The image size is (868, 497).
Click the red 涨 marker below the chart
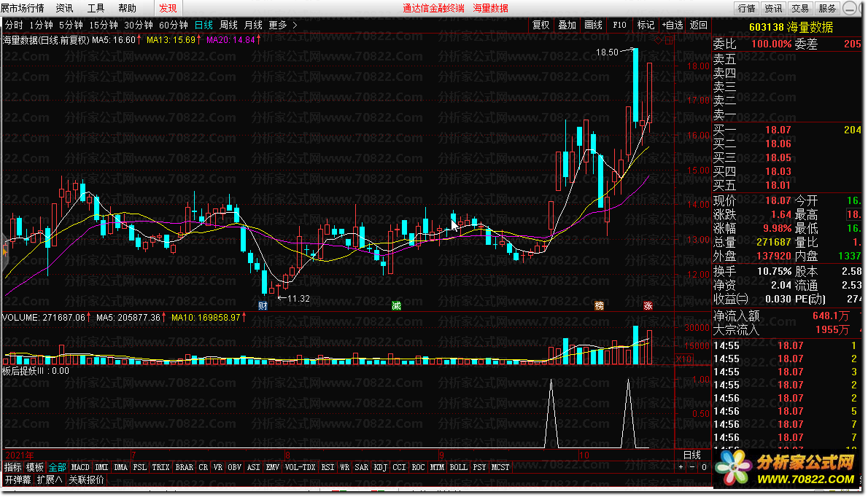tap(648, 306)
